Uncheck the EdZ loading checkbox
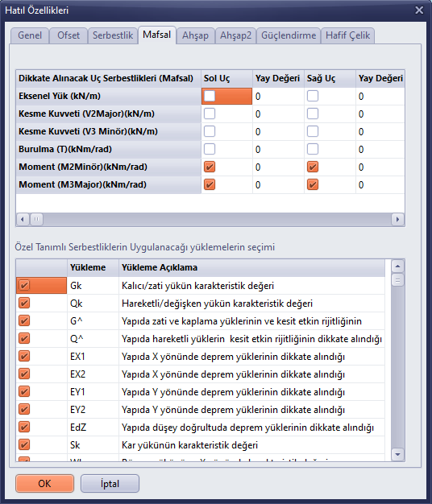The image size is (432, 504). tap(24, 427)
